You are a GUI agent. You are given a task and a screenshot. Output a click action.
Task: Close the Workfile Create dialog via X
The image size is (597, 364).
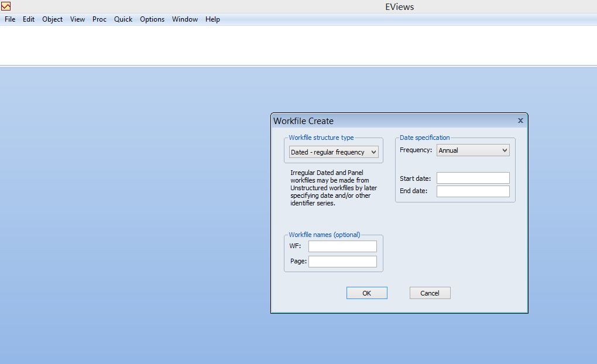click(x=520, y=121)
